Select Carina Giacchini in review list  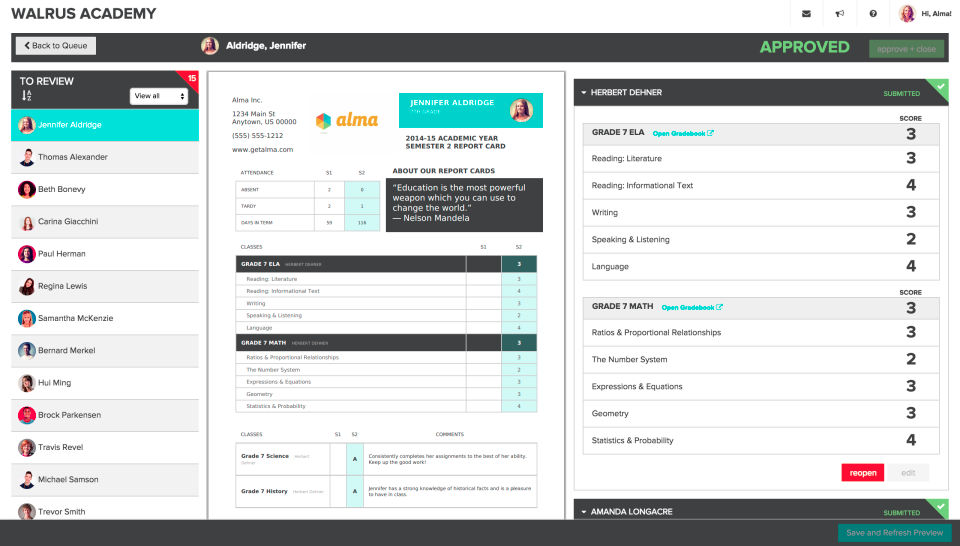[105, 222]
